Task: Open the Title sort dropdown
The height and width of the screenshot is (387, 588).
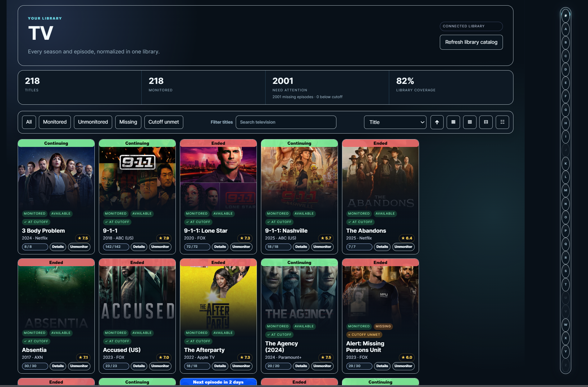Action: pyautogui.click(x=395, y=122)
